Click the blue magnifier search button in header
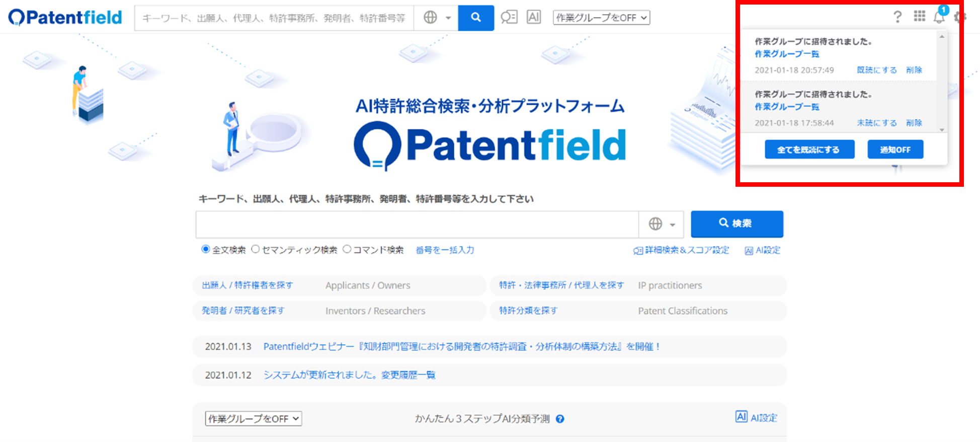Screen dimensions: 980x442 (476, 18)
